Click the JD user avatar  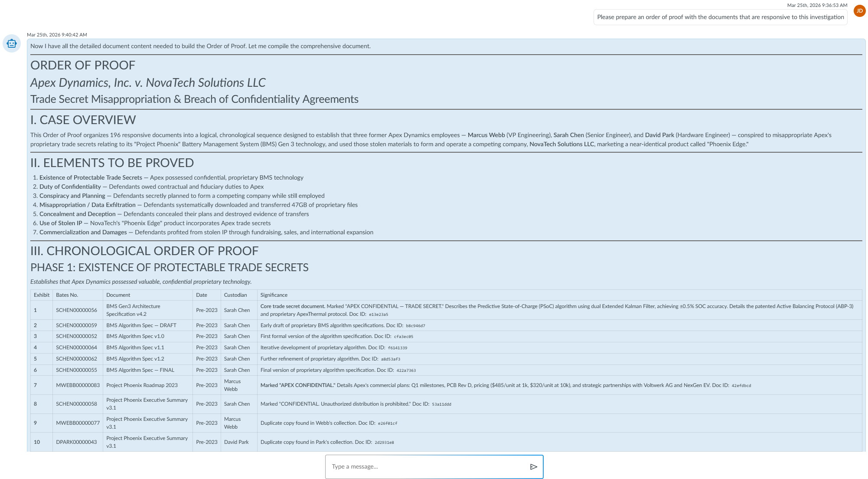(859, 11)
